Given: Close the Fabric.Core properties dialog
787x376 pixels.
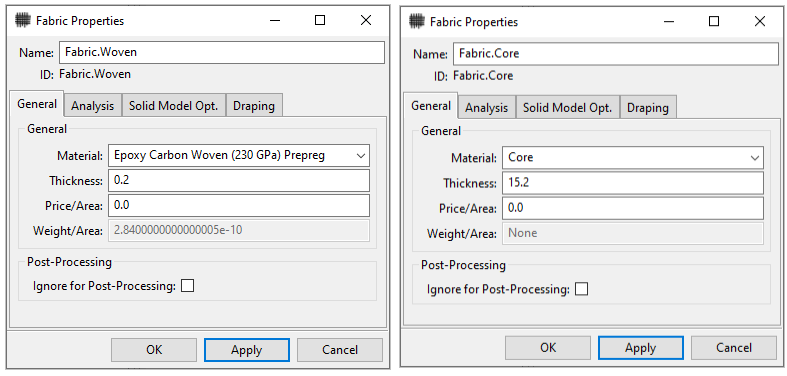Looking at the screenshot, I should click(760, 22).
